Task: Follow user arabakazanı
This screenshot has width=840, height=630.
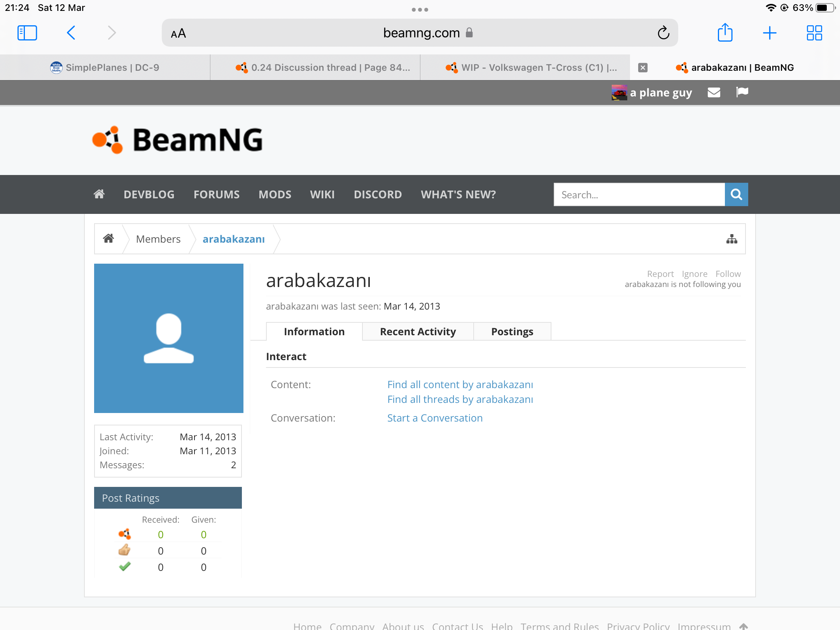Action: point(728,274)
